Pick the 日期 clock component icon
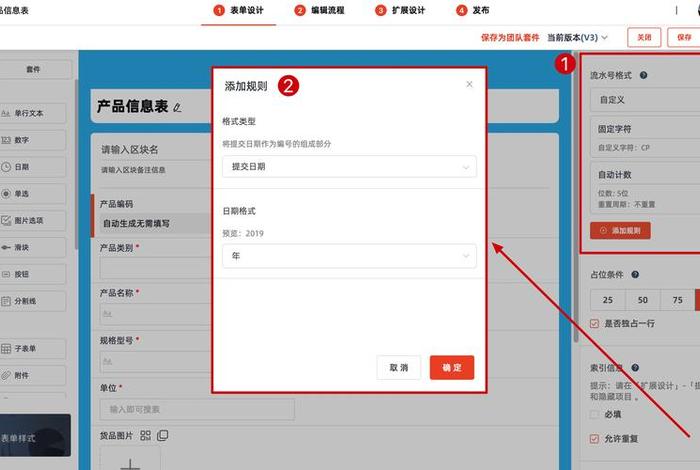This screenshot has width=700, height=470. tap(6, 167)
